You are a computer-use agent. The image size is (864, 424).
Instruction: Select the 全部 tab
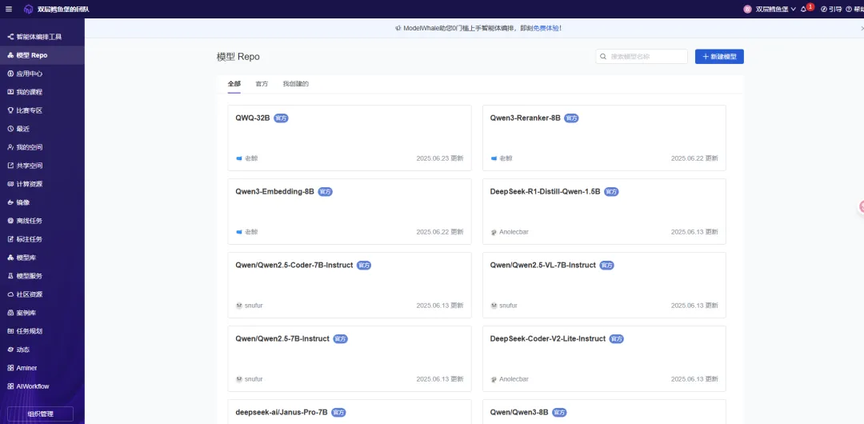click(x=234, y=84)
